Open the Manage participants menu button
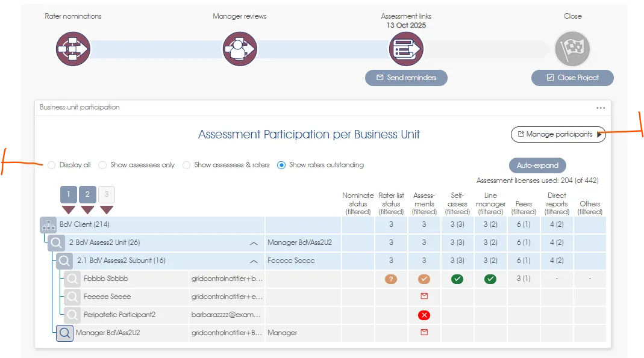 pyautogui.click(x=558, y=135)
